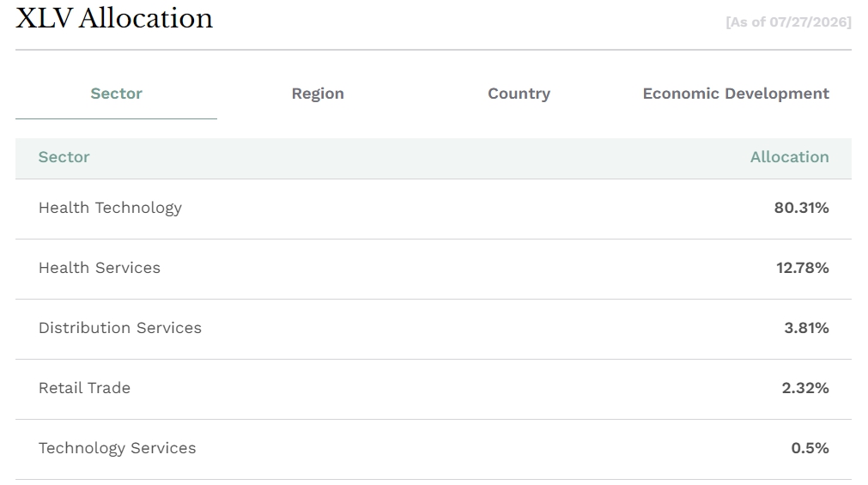
Task: Click the 3.81% allocation value
Action: 806,328
